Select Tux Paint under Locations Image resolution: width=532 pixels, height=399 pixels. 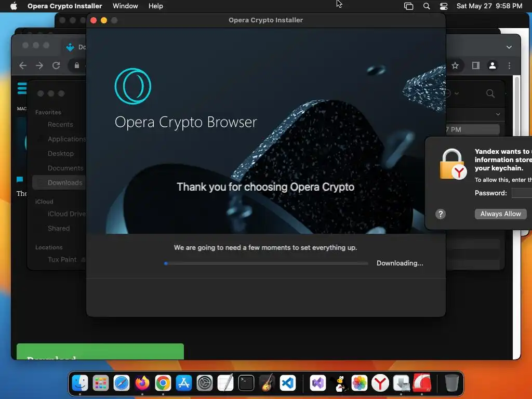coord(62,260)
